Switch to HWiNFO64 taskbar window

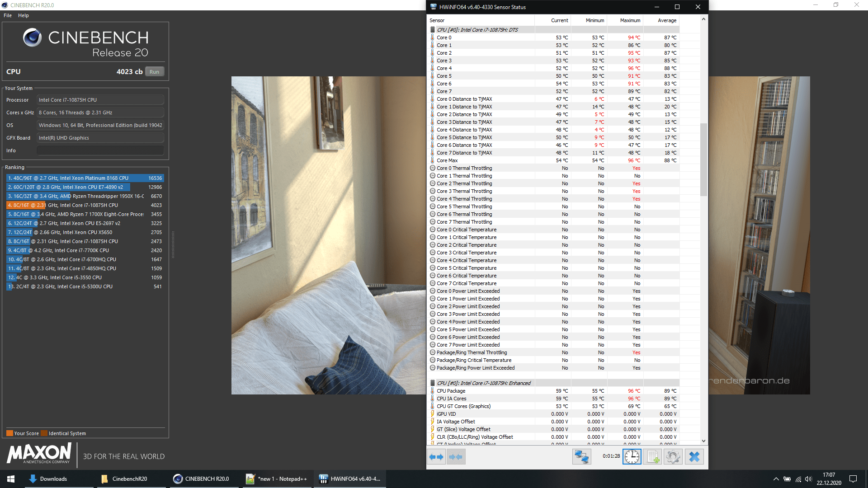tap(350, 479)
